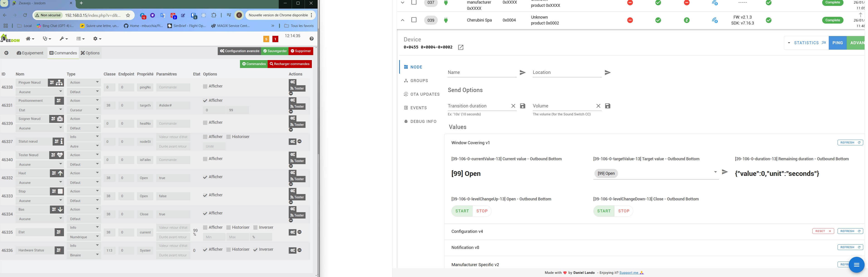Viewport: 868px width, 277px height.
Task: Reload the Chrome page
Action: click(25, 15)
